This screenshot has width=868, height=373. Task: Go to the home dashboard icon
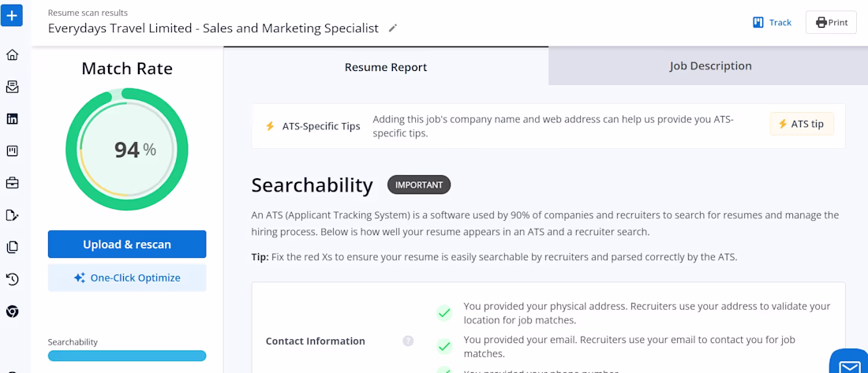[12, 55]
